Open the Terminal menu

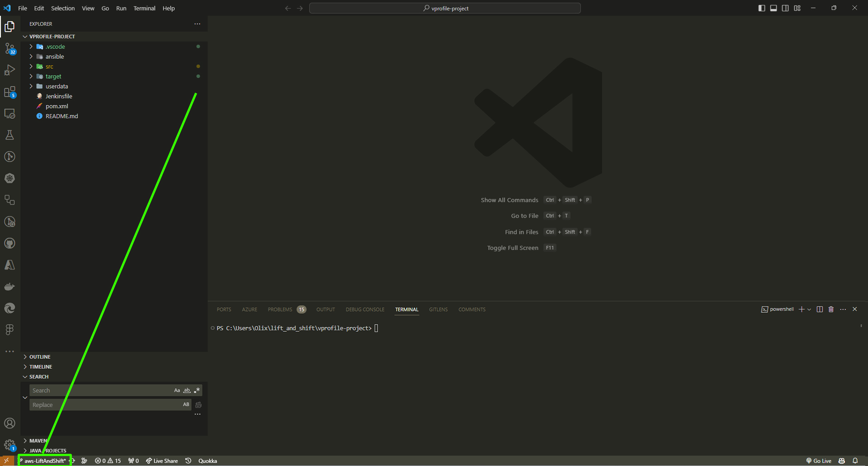point(144,8)
